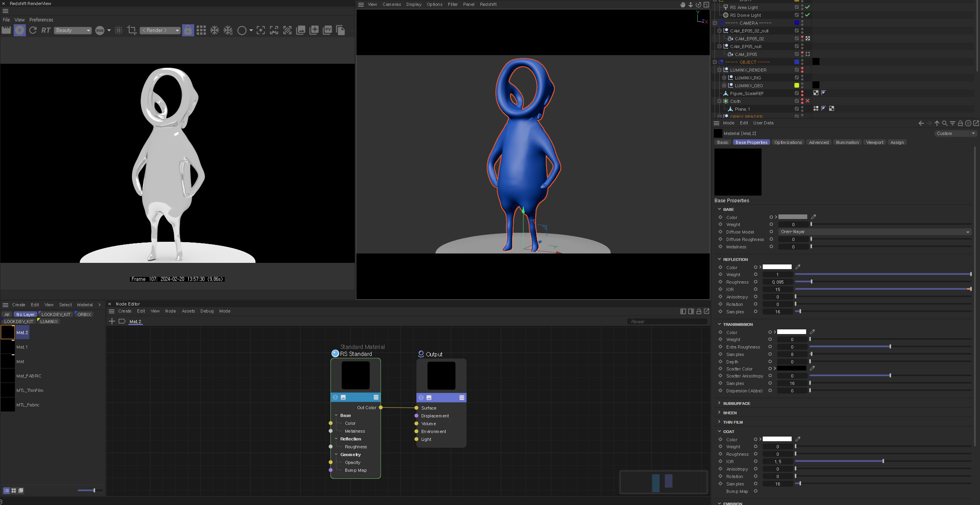Expand the THIN FILM section
The width and height of the screenshot is (980, 505).
pos(719,422)
